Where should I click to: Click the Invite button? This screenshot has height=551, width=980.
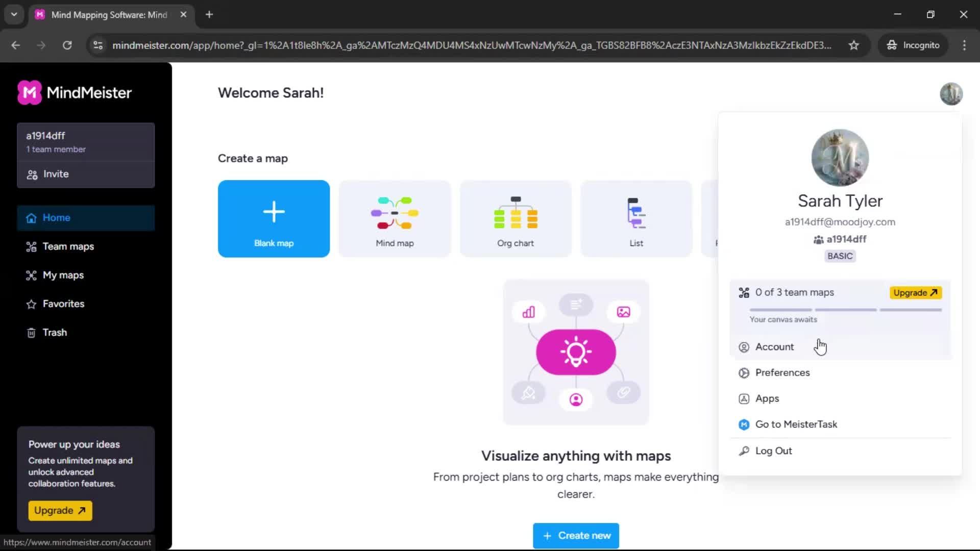(86, 174)
